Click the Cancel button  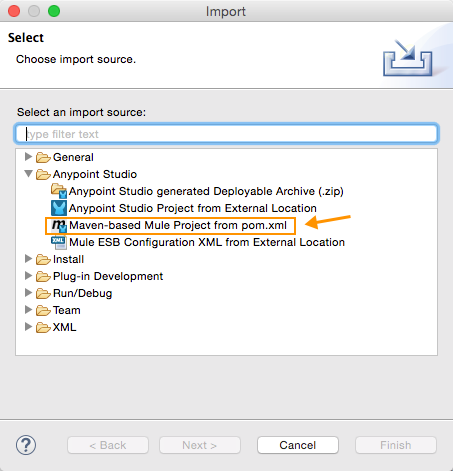pyautogui.click(x=298, y=445)
